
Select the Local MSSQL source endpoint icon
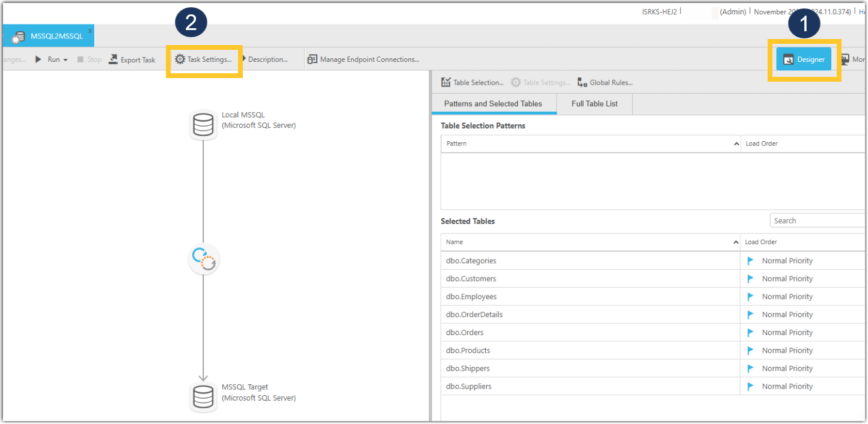click(x=203, y=124)
